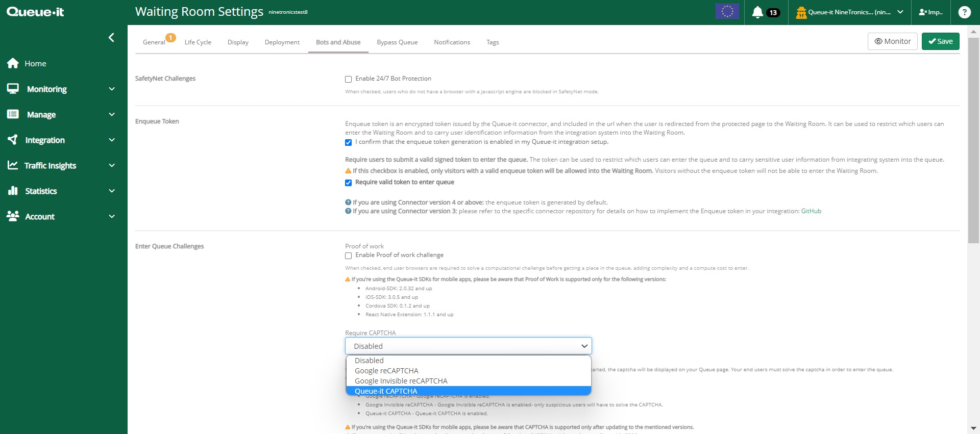
Task: Enable 24/7 Bot Protection checkbox
Action: 348,79
